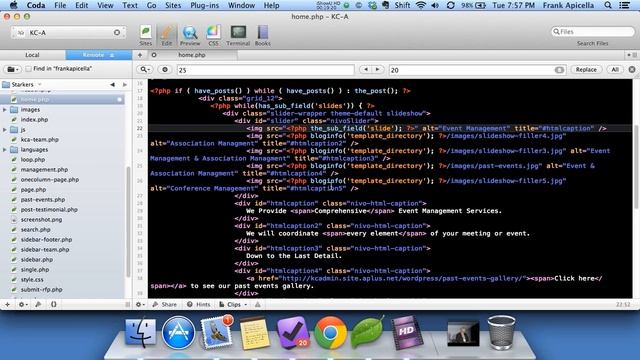Open the Text menu
This screenshot has width=640, height=360.
click(130, 5)
